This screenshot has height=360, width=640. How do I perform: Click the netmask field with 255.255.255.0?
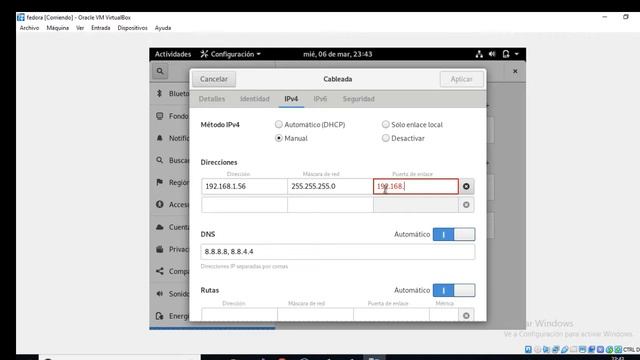coord(330,186)
